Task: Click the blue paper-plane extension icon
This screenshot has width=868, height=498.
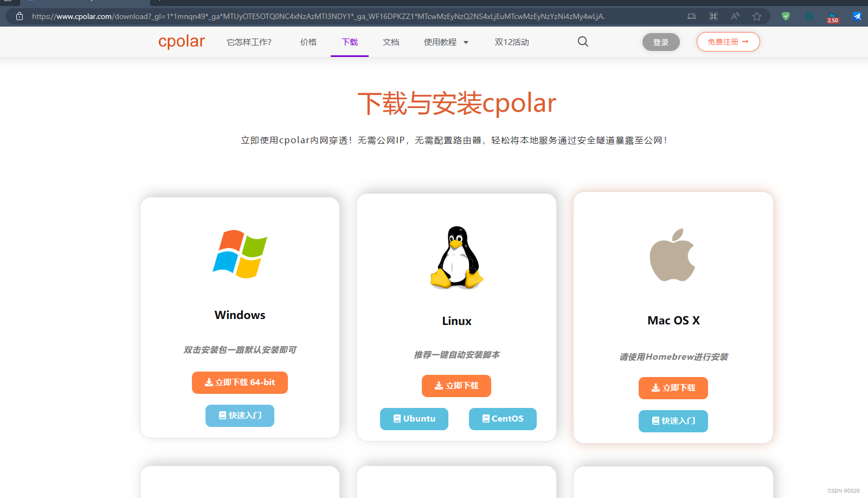Action: [x=857, y=16]
